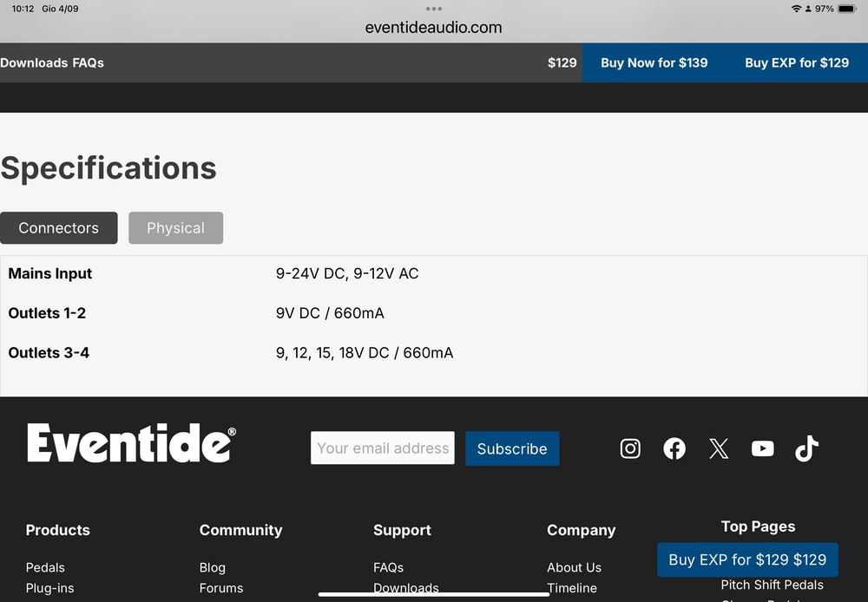Click the Products footer heading

pyautogui.click(x=58, y=530)
